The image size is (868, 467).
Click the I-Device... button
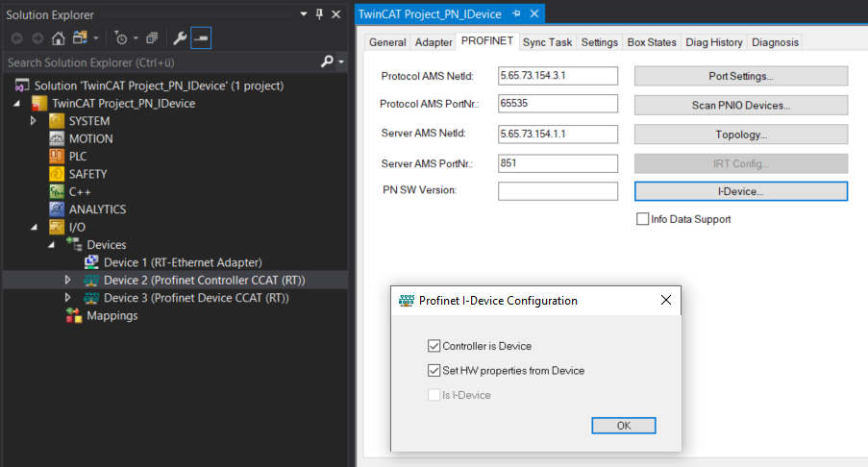[x=741, y=191]
